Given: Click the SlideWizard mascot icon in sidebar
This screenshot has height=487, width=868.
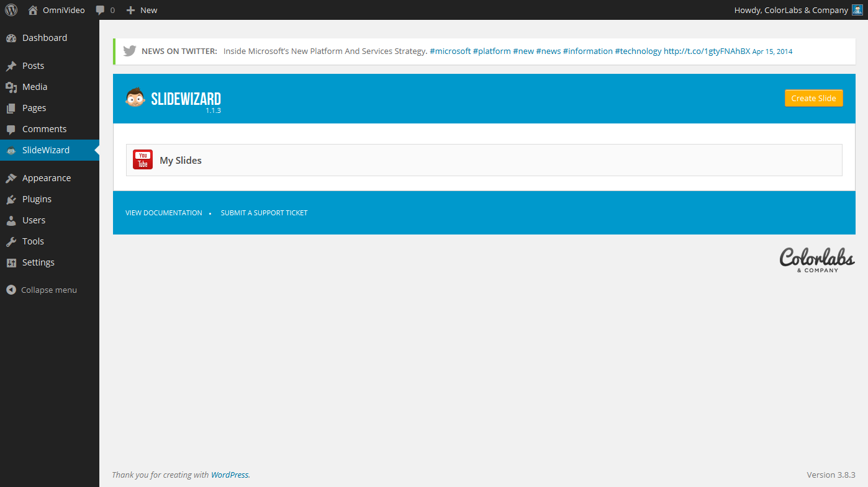Looking at the screenshot, I should point(11,150).
